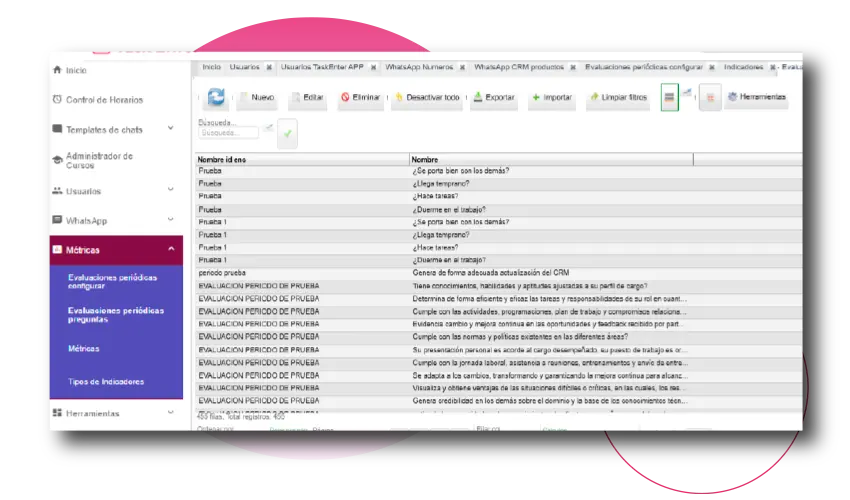
Task: Switch to the WhatsApp Numeros tab
Action: click(418, 67)
